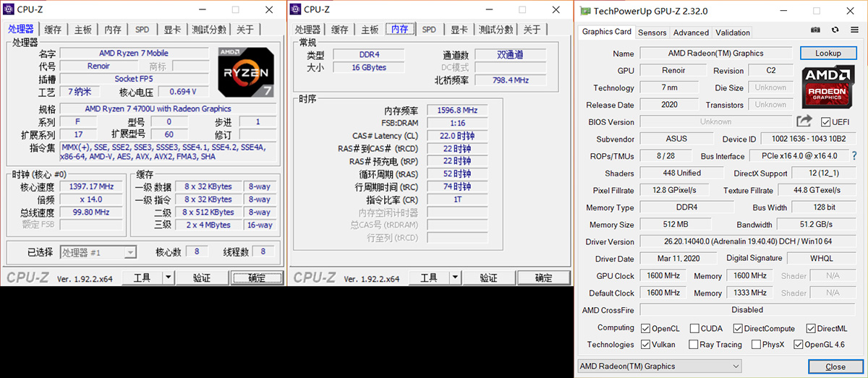Click the Bandwidth value 51.2 GB/s
The image size is (868, 378).
click(817, 225)
